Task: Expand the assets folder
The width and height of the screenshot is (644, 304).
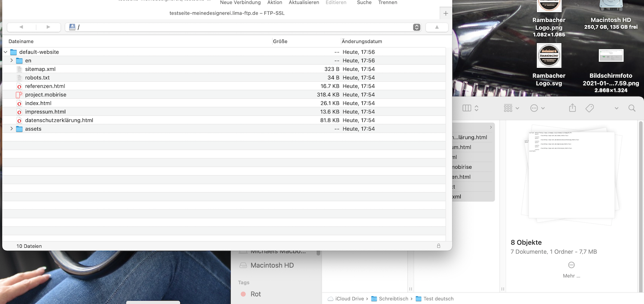Action: (12, 129)
